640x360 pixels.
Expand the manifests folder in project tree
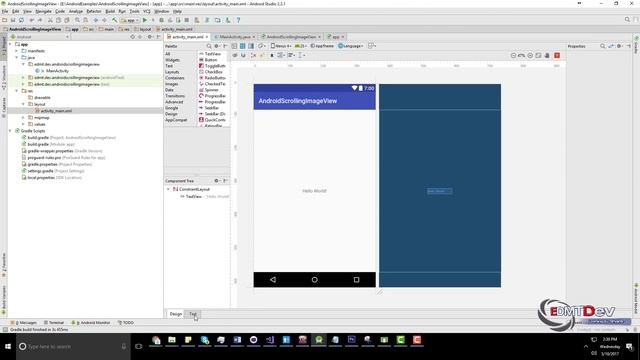pos(17,51)
